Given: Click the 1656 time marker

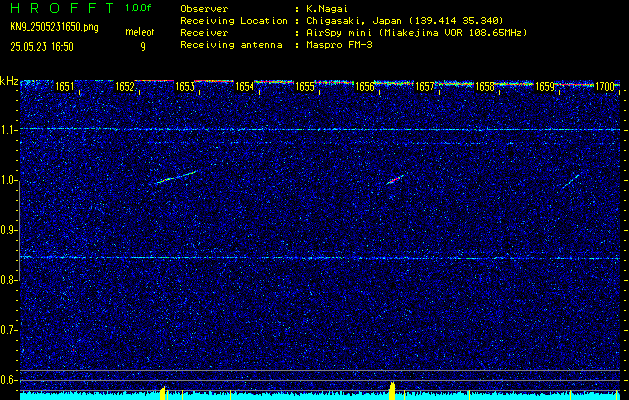Looking at the screenshot, I should click(365, 87).
